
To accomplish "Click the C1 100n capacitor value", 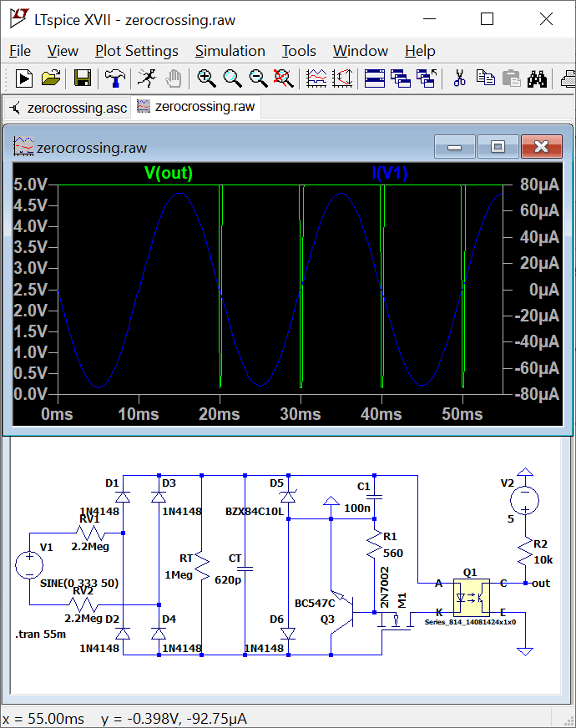I will [357, 508].
